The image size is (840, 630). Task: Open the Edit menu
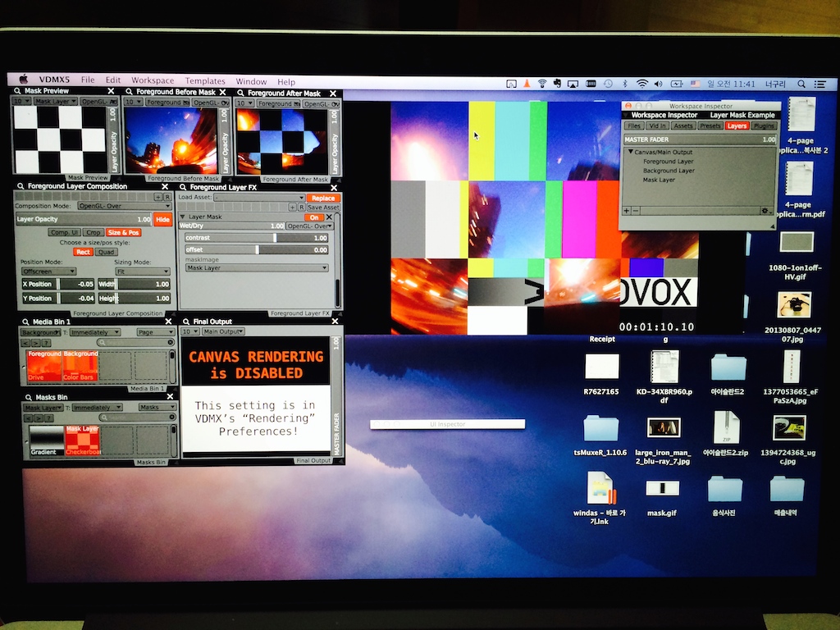[112, 80]
